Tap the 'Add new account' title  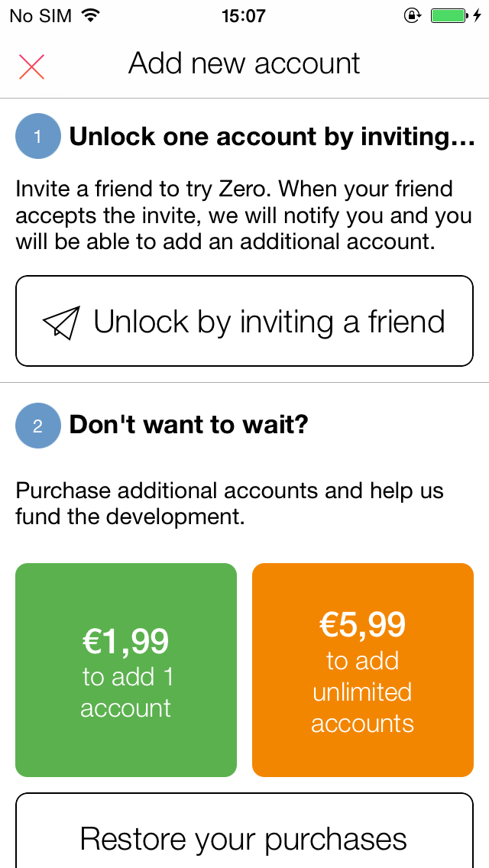[244, 63]
